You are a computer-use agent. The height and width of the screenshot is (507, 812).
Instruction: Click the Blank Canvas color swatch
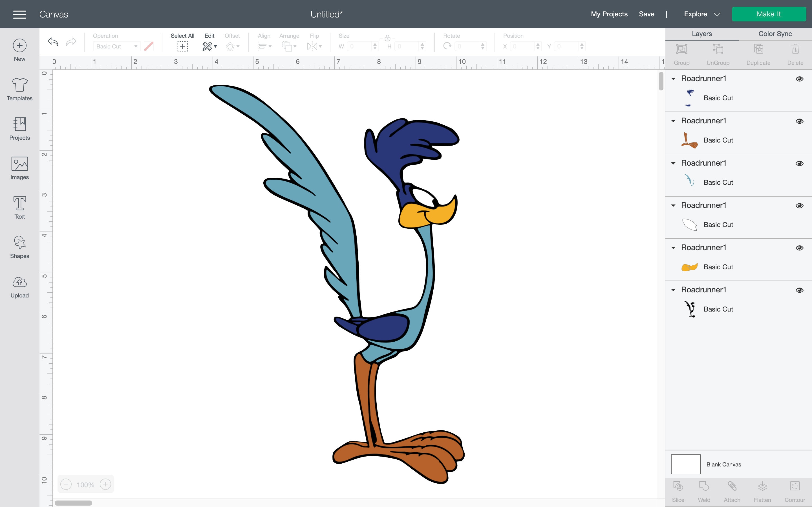[687, 464]
